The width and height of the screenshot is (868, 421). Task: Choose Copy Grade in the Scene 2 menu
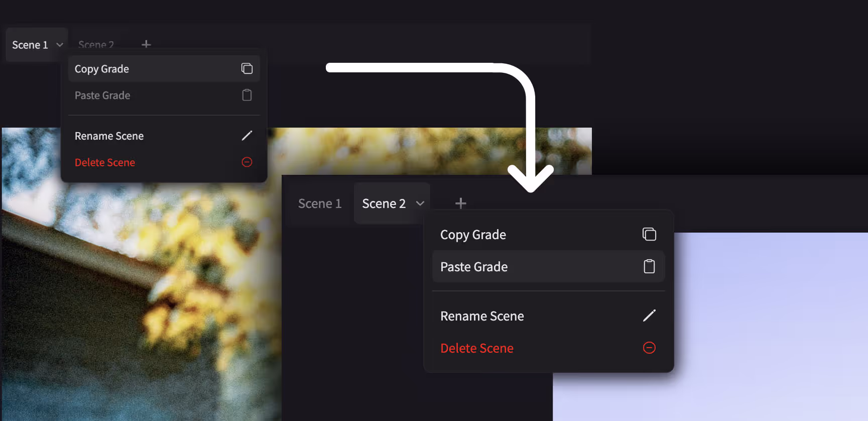[x=548, y=235]
